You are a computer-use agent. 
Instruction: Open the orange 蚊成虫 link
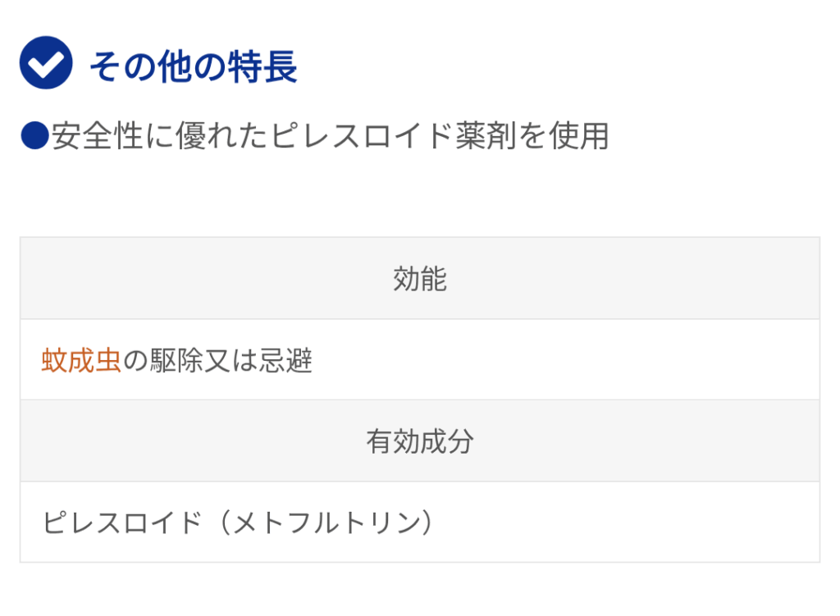[81, 360]
